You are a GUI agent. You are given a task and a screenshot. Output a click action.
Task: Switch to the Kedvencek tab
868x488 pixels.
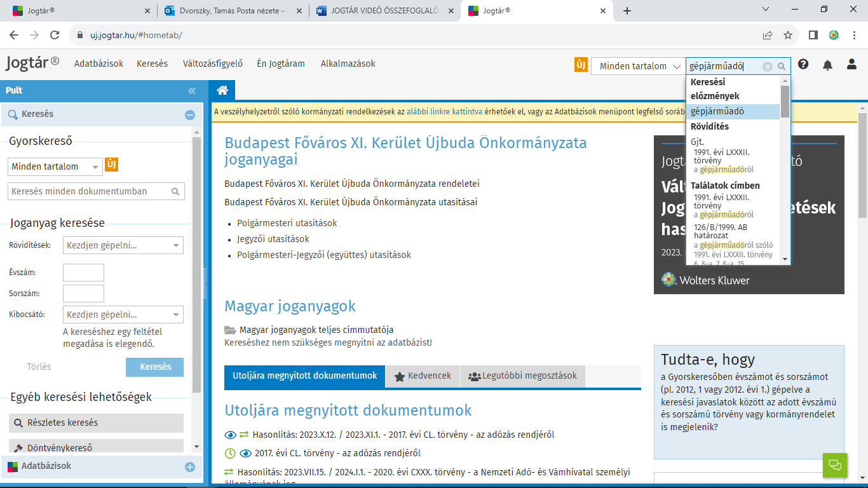(x=423, y=376)
